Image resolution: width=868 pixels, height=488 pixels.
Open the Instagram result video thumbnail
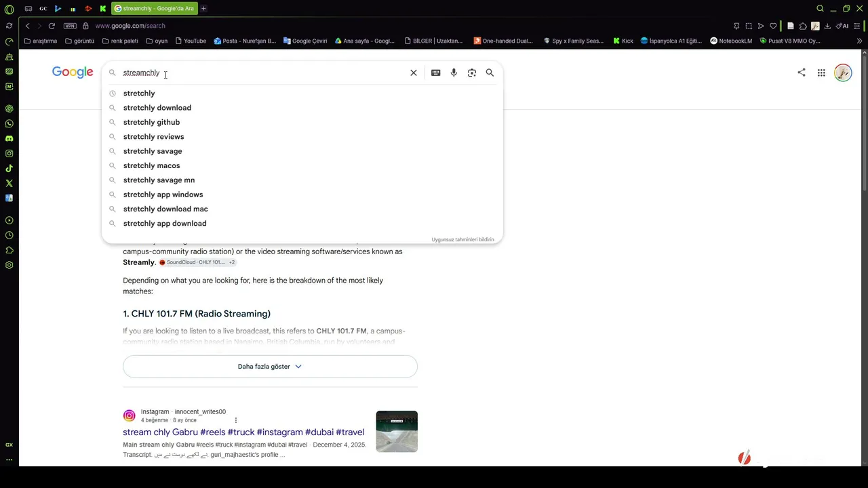[397, 431]
